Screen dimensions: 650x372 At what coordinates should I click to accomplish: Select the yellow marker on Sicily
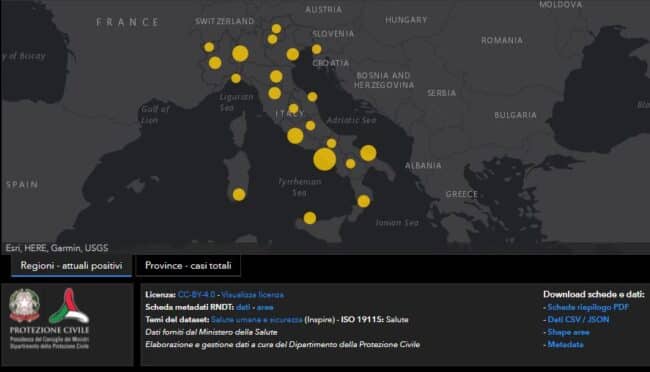pos(310,218)
